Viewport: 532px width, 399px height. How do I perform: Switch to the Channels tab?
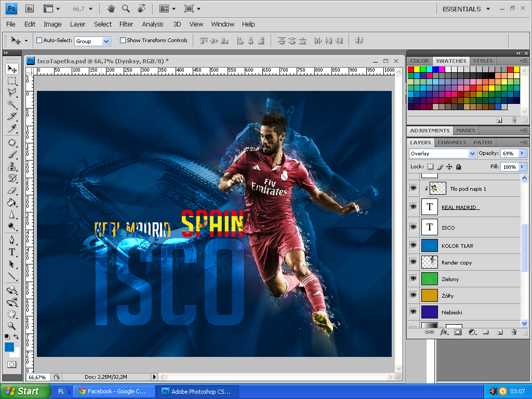tap(451, 142)
